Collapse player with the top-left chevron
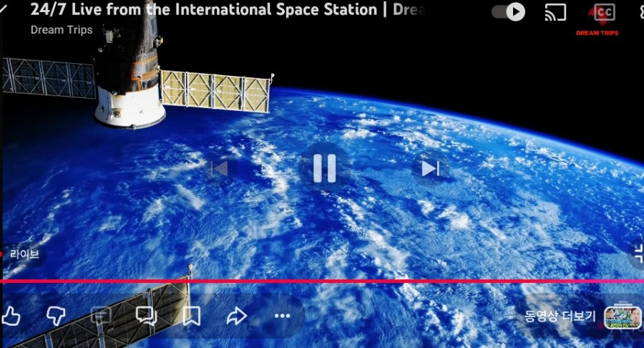Image resolution: width=644 pixels, height=348 pixels. coord(4,9)
